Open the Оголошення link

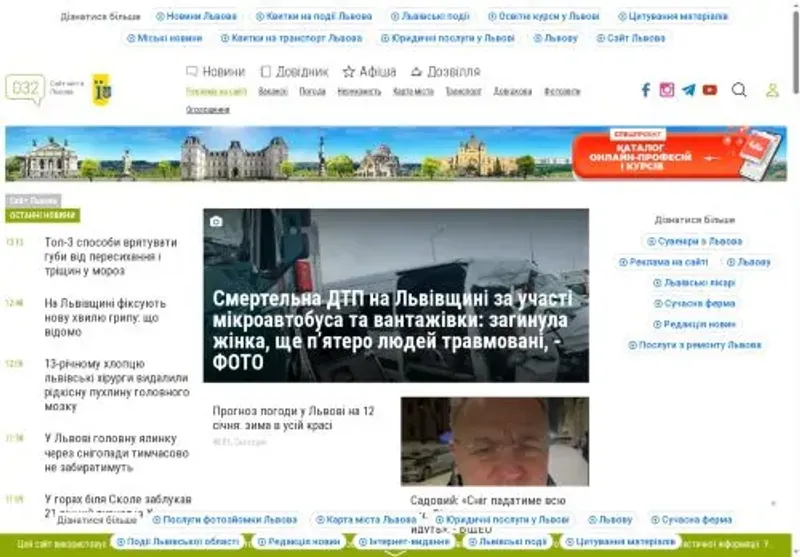[x=208, y=110]
